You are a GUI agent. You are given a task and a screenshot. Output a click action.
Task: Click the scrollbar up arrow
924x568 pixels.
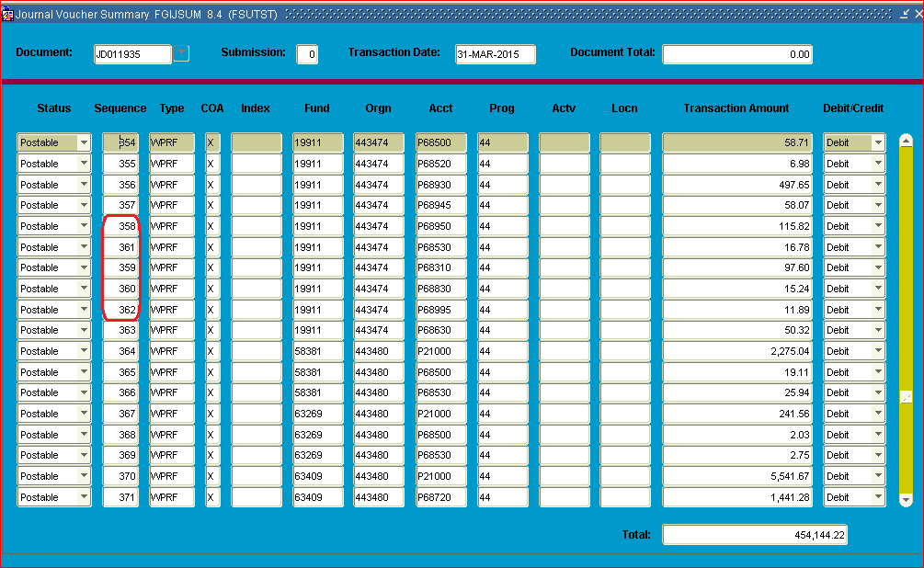pyautogui.click(x=906, y=141)
